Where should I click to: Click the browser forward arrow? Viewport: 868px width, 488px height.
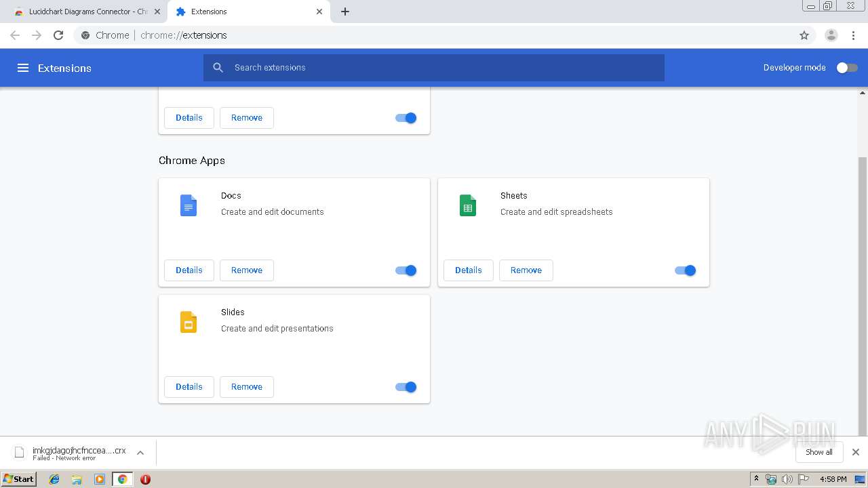(37, 35)
